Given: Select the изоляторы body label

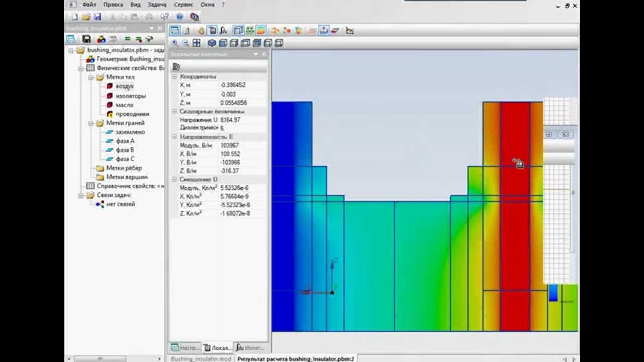Looking at the screenshot, I should pos(130,96).
